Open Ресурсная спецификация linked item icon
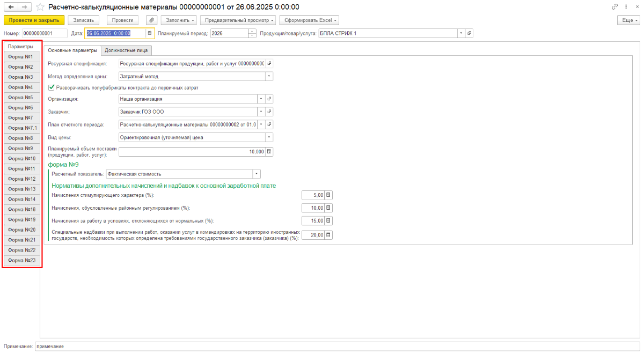This screenshot has height=354, width=644. click(269, 63)
